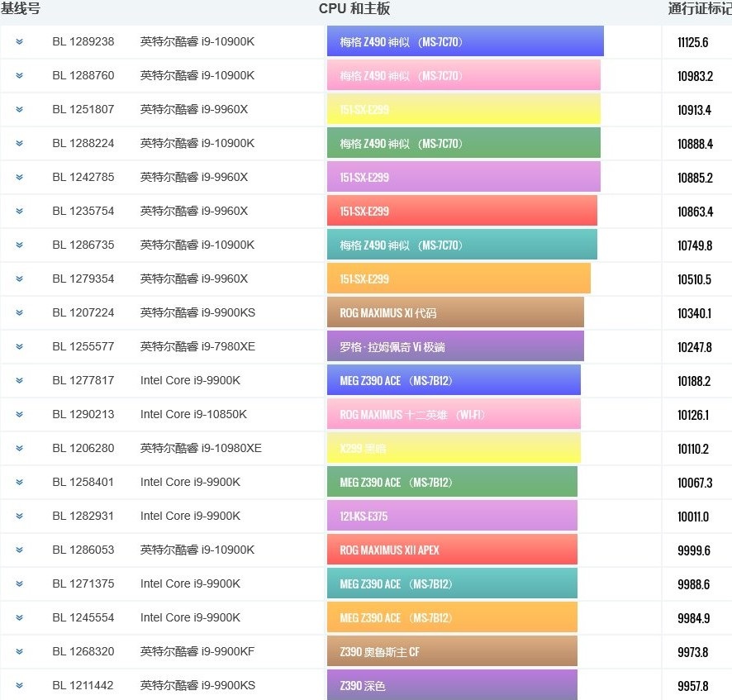The width and height of the screenshot is (732, 700).
Task: Click the red ROG MAXIMUS XII APEX bar
Action: pyautogui.click(x=452, y=550)
